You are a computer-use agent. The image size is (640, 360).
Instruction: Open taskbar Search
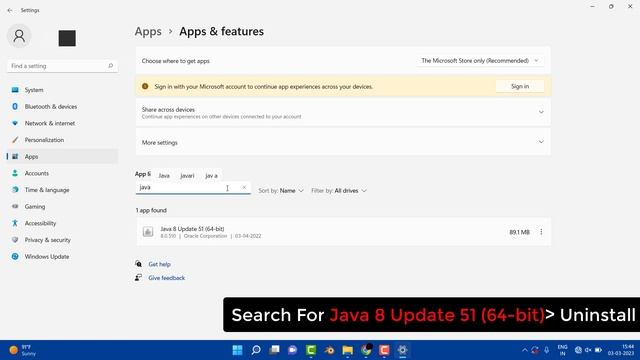click(x=256, y=350)
